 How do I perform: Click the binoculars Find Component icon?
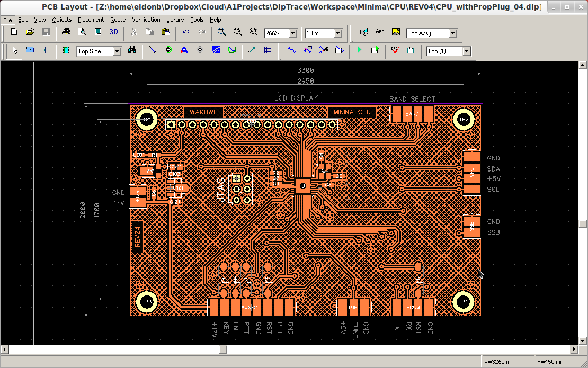coord(132,51)
